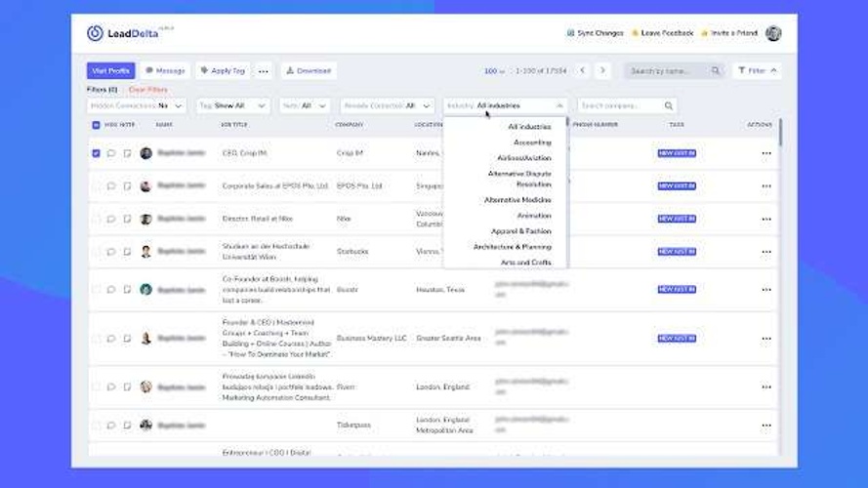The width and height of the screenshot is (868, 488).
Task: Check the Nike row checkbox
Action: pyautogui.click(x=97, y=219)
